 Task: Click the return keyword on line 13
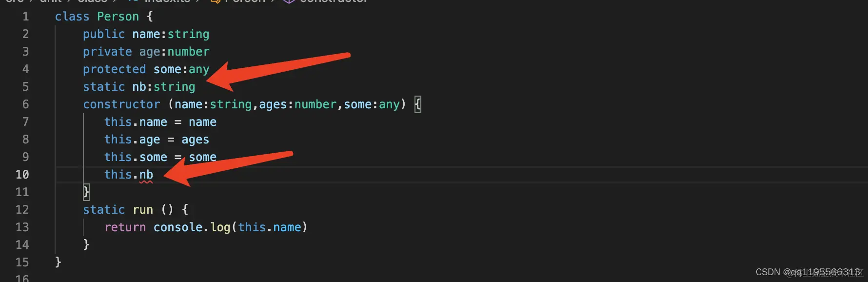pos(125,227)
